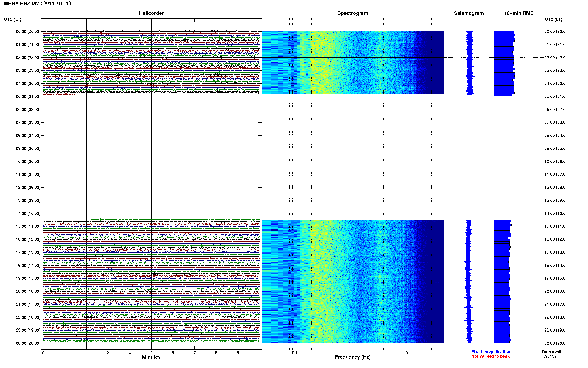
Task: Click left time label '10:00 (06:00)'
Action: [28, 161]
